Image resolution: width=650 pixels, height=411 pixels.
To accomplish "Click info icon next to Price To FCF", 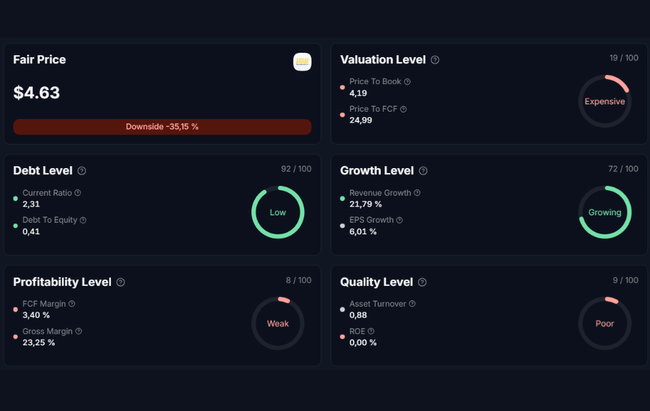I will [x=404, y=109].
